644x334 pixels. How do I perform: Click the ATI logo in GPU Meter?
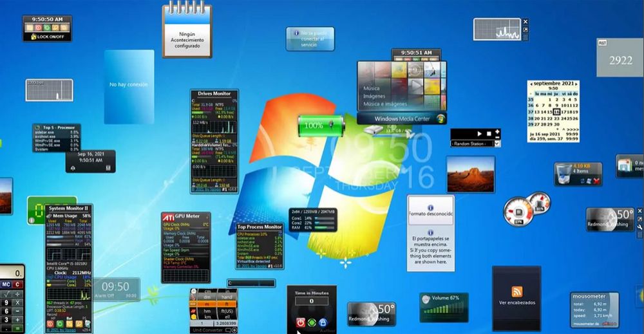pyautogui.click(x=168, y=217)
